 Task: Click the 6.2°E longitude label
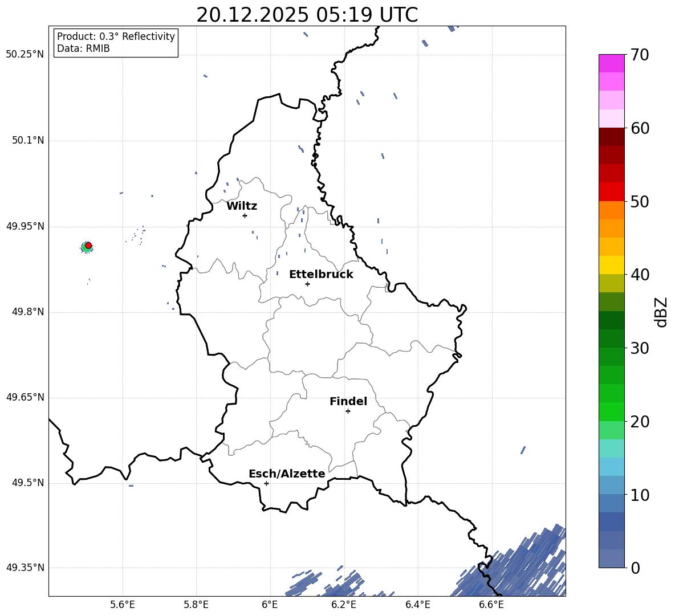[x=344, y=605]
